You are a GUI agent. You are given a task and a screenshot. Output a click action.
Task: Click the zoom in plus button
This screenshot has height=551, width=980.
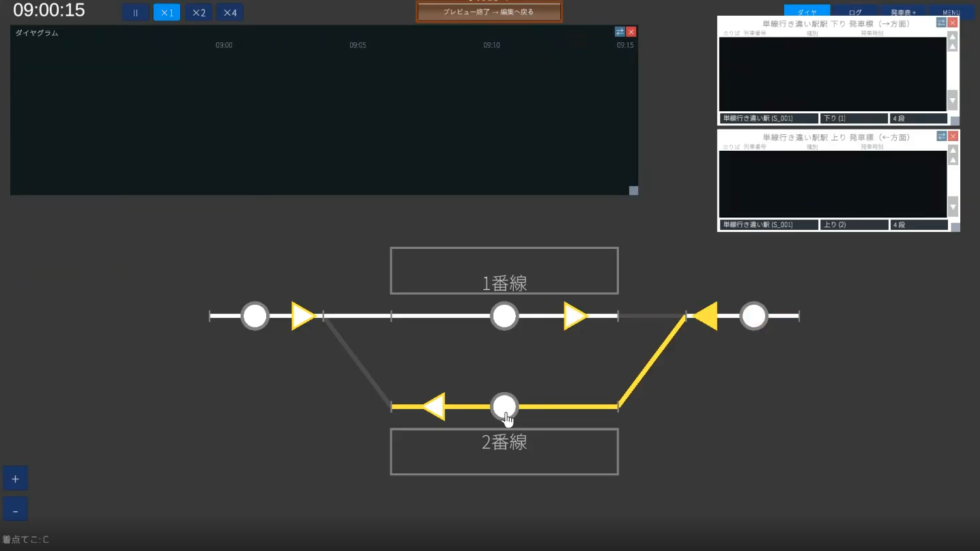(x=15, y=479)
